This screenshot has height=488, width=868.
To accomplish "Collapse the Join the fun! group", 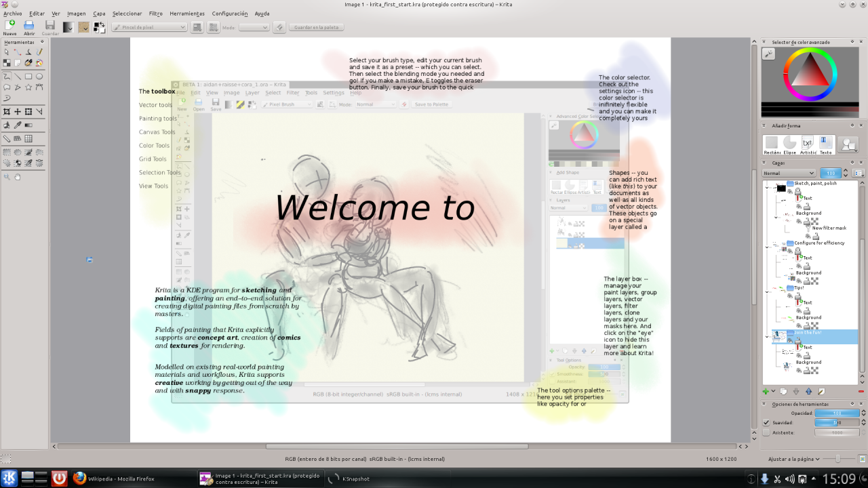I will pyautogui.click(x=767, y=337).
